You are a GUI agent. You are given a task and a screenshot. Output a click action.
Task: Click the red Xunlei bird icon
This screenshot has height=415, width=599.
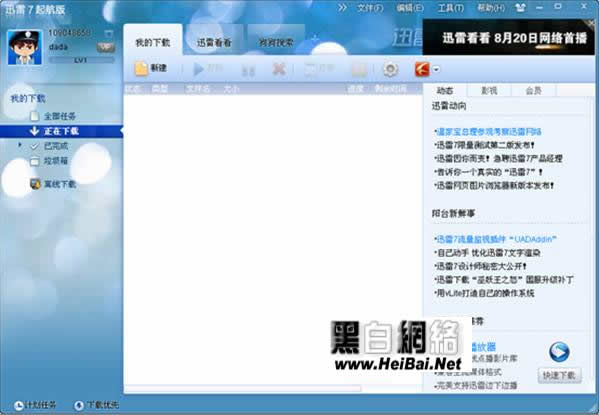coord(422,69)
